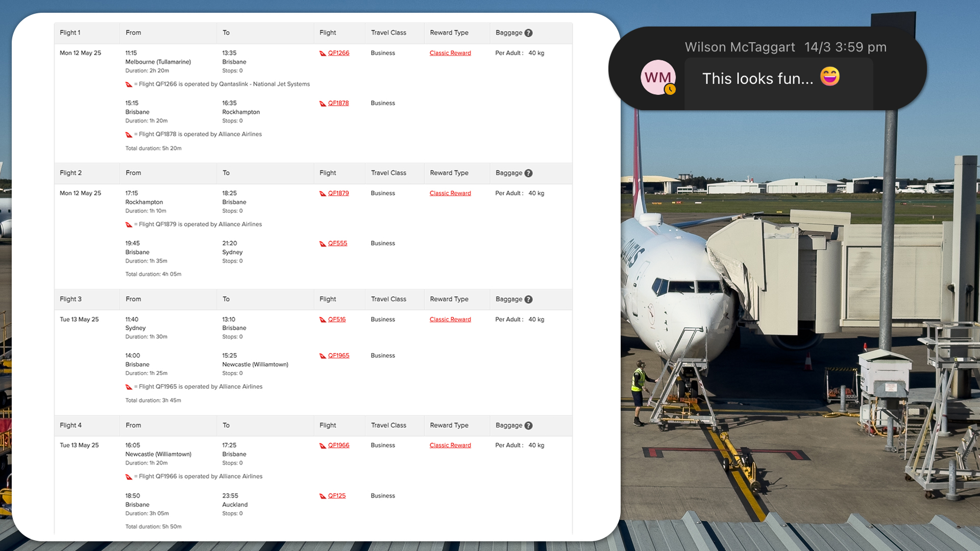The height and width of the screenshot is (551, 980).
Task: Click Qantas logo beside QF1878
Action: (323, 104)
